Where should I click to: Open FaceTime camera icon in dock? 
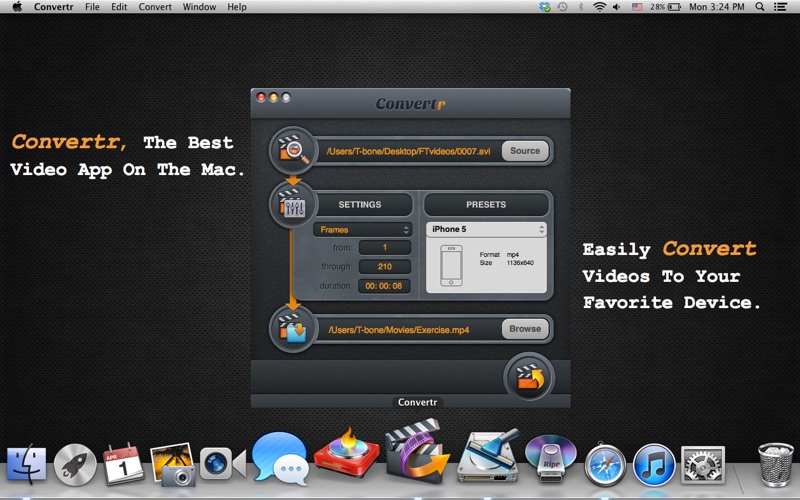point(222,463)
